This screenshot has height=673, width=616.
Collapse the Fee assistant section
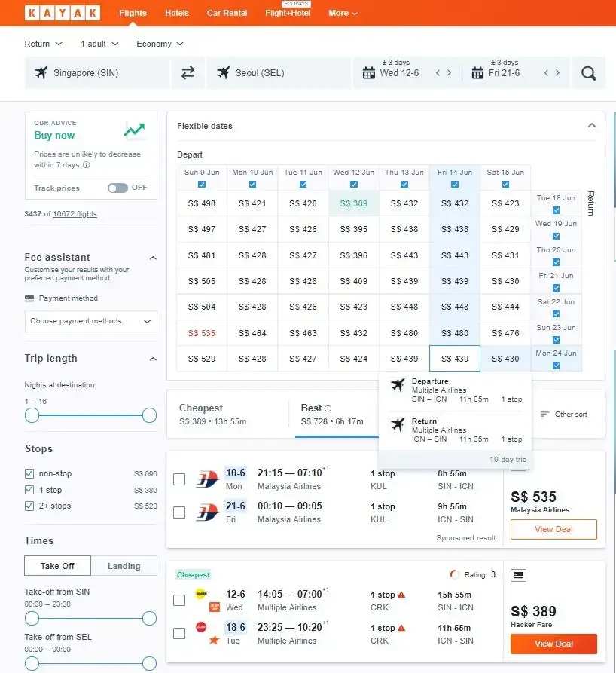[153, 258]
